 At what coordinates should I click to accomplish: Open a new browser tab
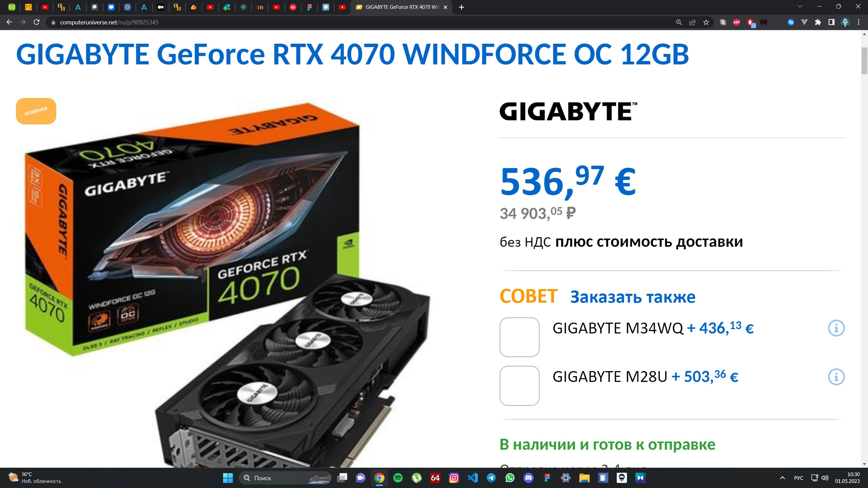[461, 7]
